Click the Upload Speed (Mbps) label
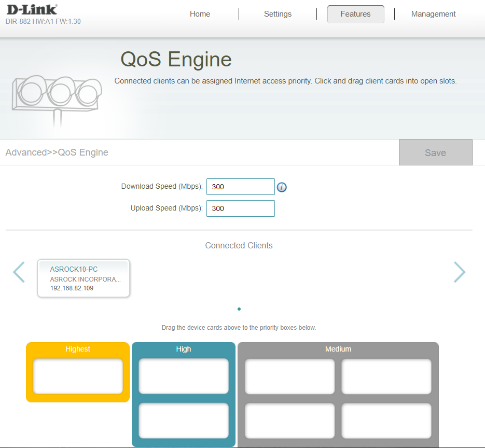 coord(167,208)
